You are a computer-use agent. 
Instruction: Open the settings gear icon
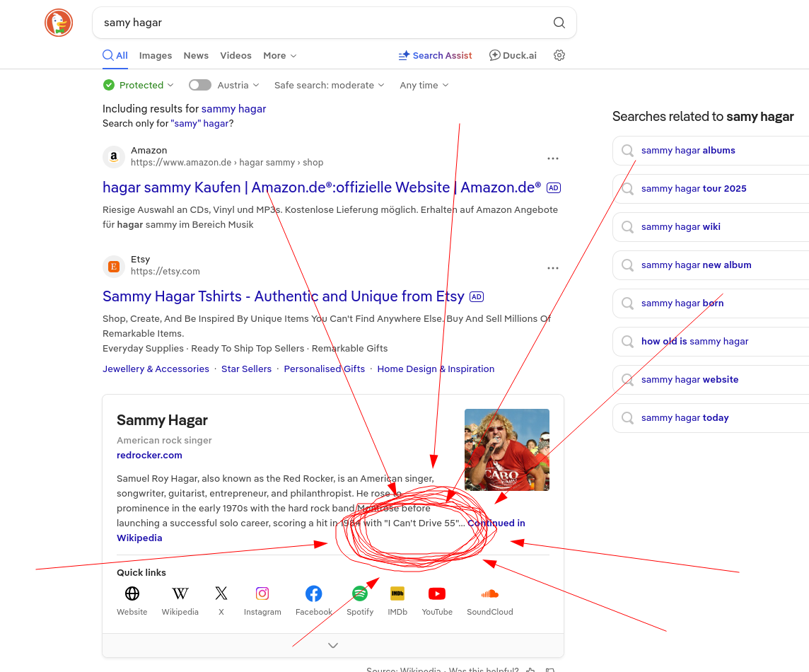559,55
